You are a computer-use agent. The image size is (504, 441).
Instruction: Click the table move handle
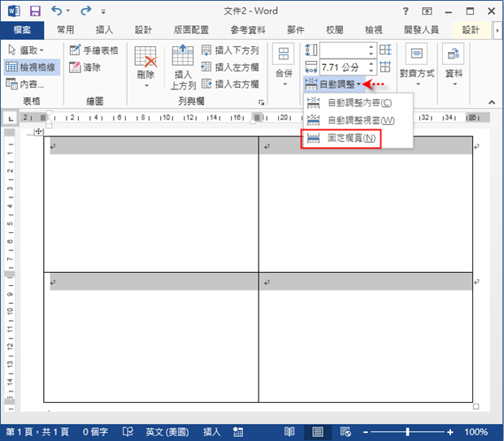point(38,132)
